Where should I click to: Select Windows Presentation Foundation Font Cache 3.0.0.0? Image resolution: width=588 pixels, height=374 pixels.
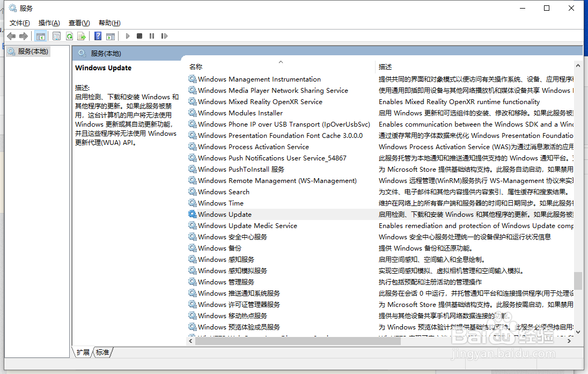tap(280, 135)
